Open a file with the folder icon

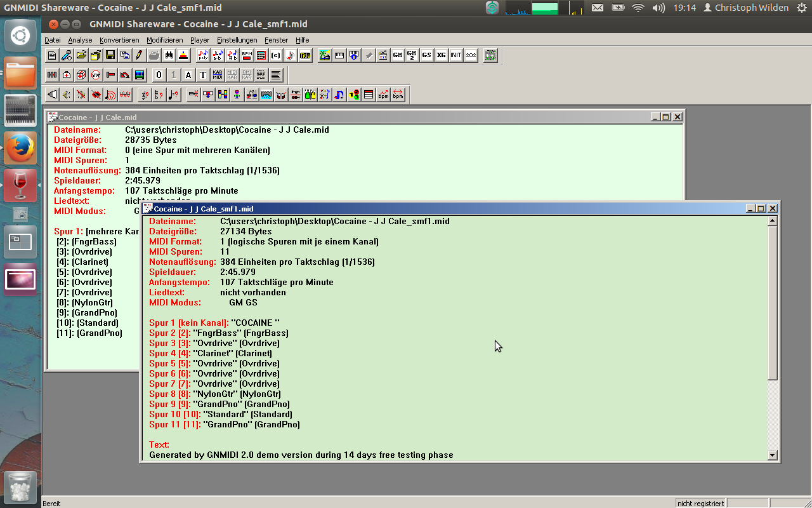(x=81, y=55)
